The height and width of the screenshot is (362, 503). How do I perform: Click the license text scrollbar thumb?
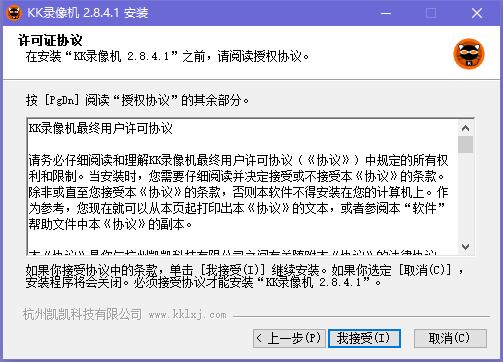point(466,144)
